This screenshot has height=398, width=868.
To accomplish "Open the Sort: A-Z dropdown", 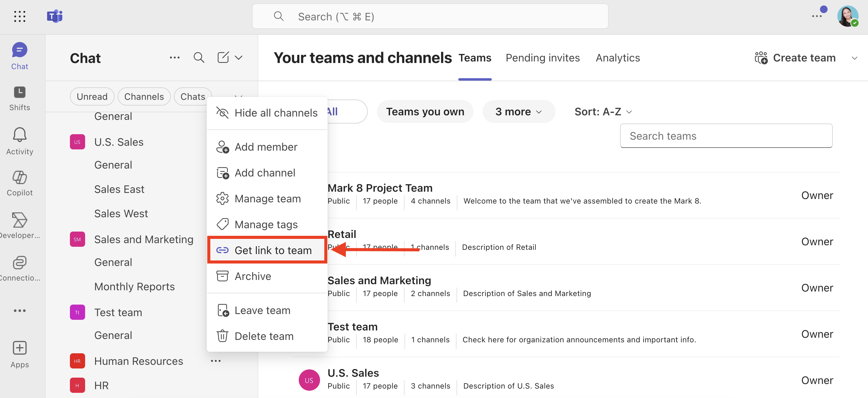I will coord(603,112).
